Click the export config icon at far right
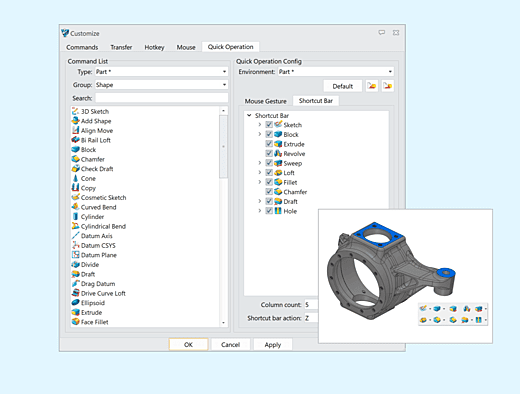 pyautogui.click(x=388, y=86)
